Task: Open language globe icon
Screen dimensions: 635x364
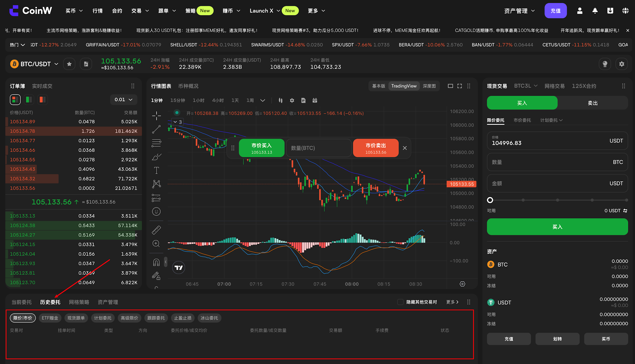Action: click(625, 11)
